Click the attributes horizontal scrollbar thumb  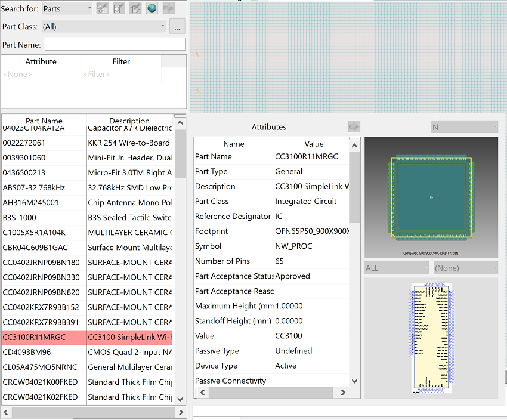click(x=271, y=393)
